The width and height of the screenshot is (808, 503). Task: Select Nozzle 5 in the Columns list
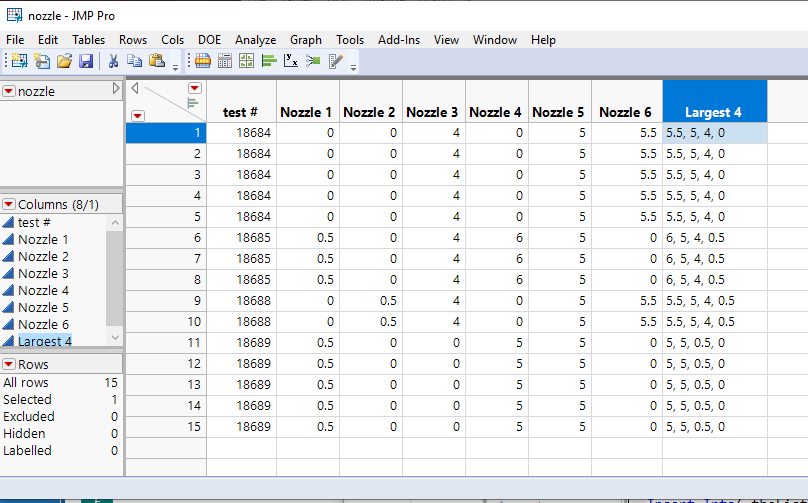click(43, 307)
